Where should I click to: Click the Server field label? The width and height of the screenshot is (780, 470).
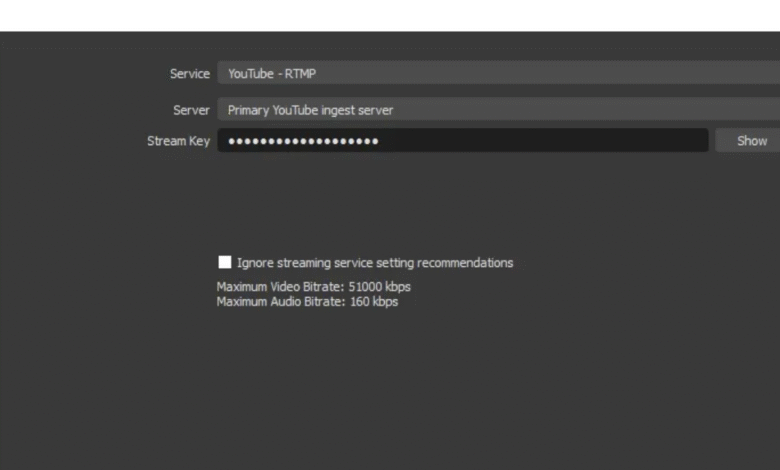click(x=191, y=110)
